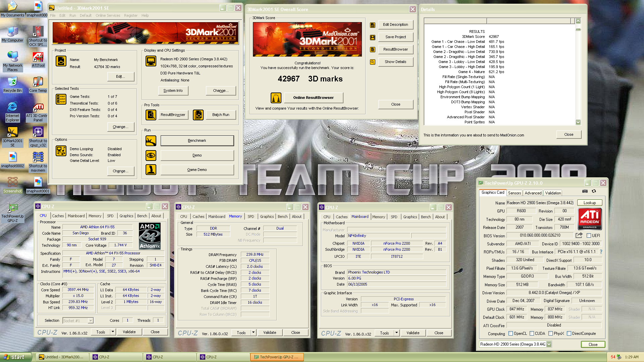The width and height of the screenshot is (644, 362).
Task: Click the Save Project floppy icon
Action: (373, 37)
